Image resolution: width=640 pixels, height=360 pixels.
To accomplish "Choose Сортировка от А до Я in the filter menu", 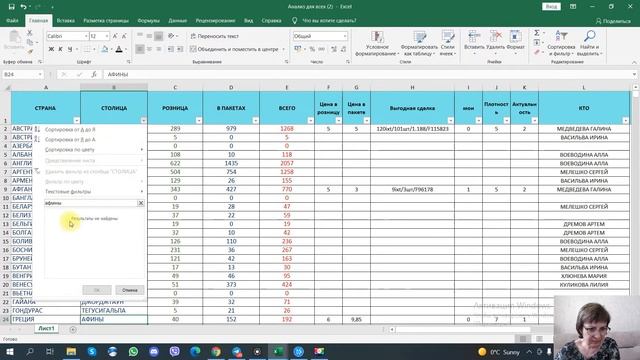I will (x=70, y=129).
